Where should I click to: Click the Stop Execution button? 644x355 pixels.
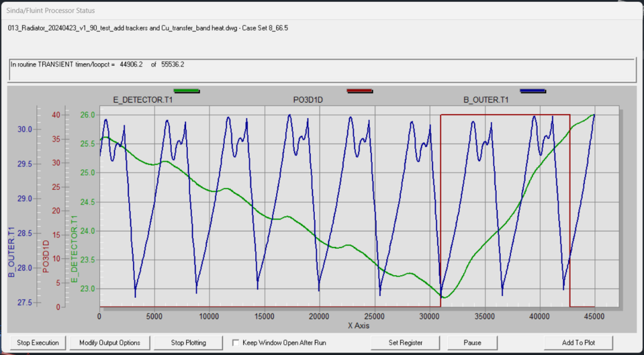tap(38, 342)
